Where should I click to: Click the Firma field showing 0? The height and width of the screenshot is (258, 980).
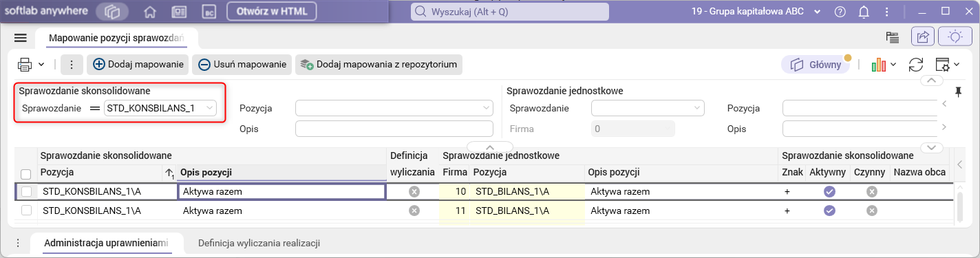(632, 129)
